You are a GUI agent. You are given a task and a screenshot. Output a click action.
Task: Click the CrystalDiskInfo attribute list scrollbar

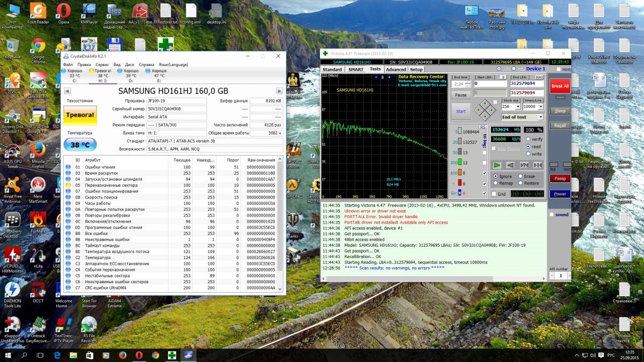coord(280,224)
